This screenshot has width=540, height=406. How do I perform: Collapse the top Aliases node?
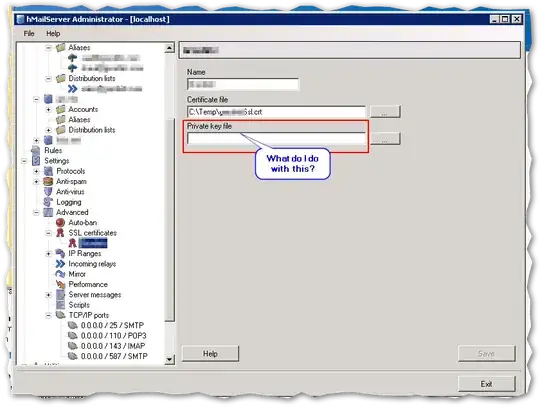coord(49,48)
